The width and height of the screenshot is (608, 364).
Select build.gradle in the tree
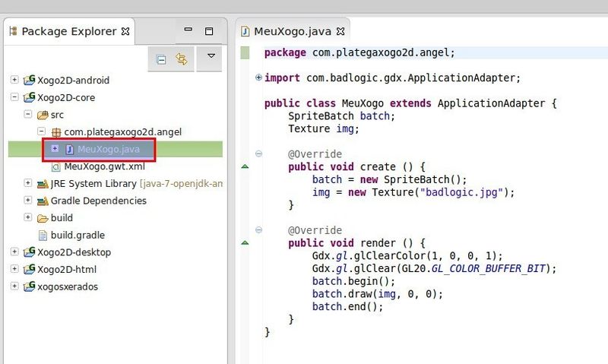pyautogui.click(x=78, y=236)
